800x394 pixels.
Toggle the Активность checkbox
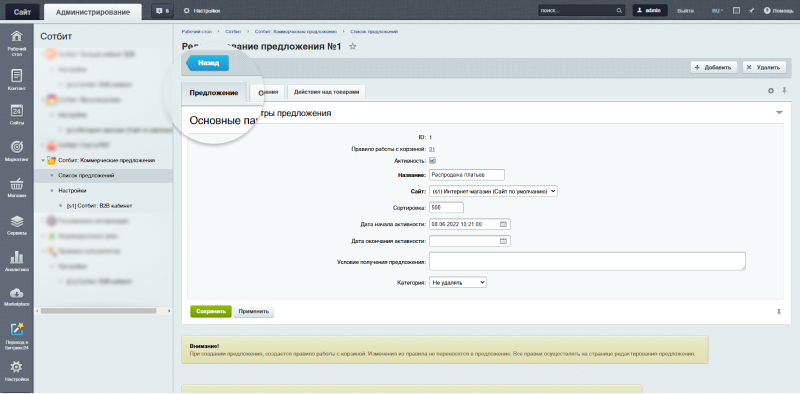432,161
